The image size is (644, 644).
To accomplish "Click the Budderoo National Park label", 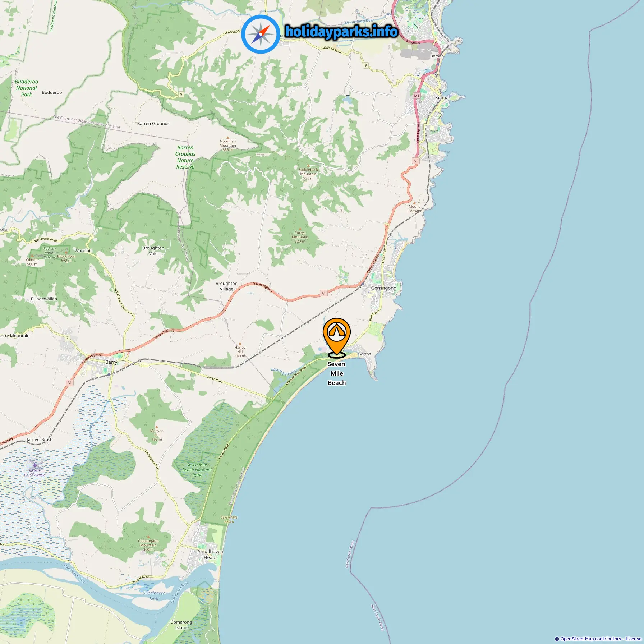I will (26, 88).
